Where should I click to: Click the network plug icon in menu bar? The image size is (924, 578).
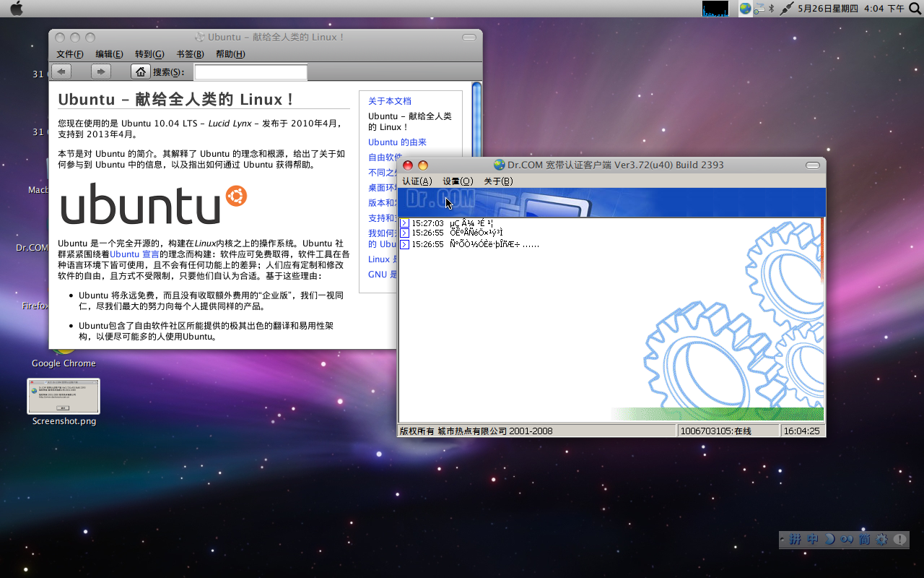coord(787,9)
